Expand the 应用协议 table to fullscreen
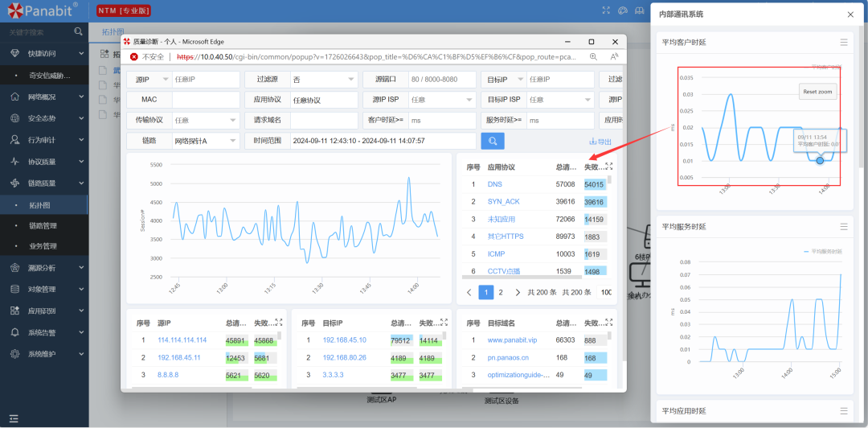This screenshot has width=868, height=428. click(x=609, y=167)
